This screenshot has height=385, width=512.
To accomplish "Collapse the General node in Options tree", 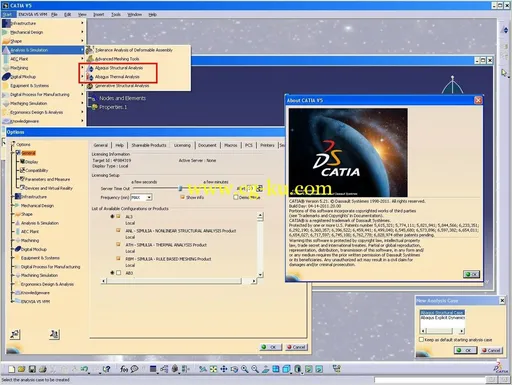I will [x=14, y=153].
